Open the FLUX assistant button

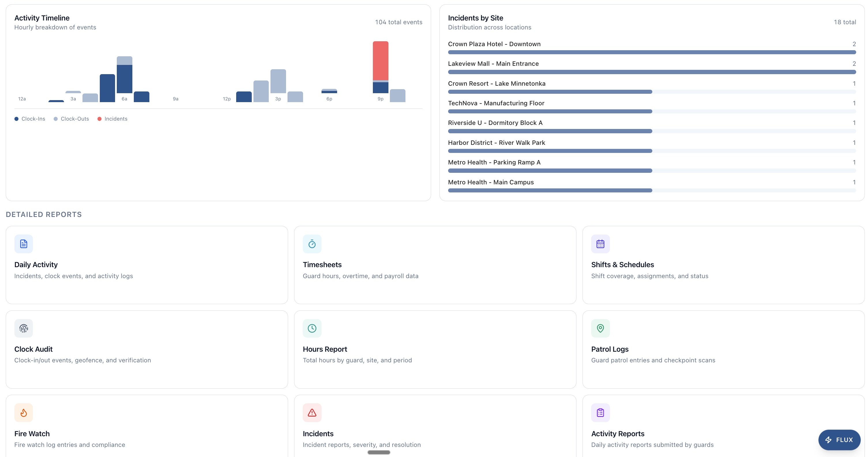[x=839, y=439]
